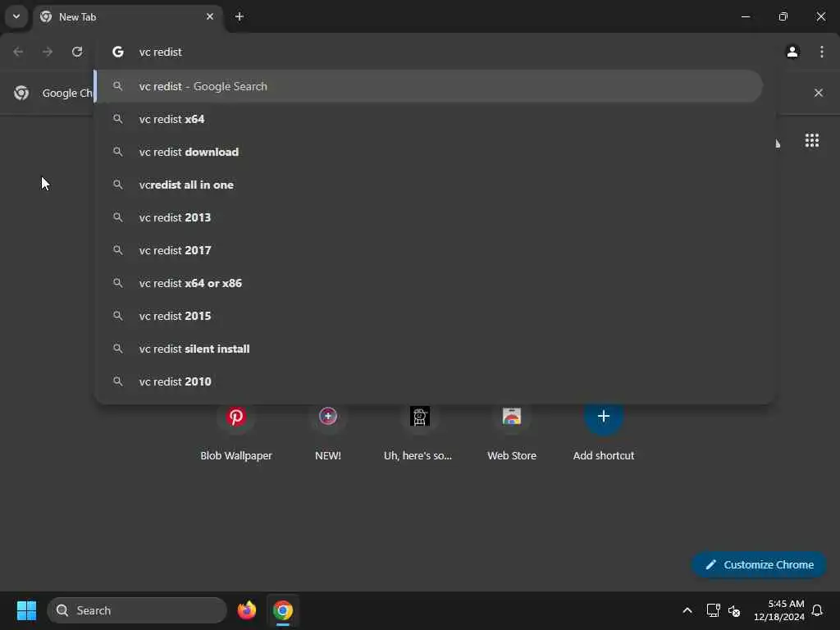840x630 pixels.
Task: Show hidden system tray icons
Action: point(687,610)
